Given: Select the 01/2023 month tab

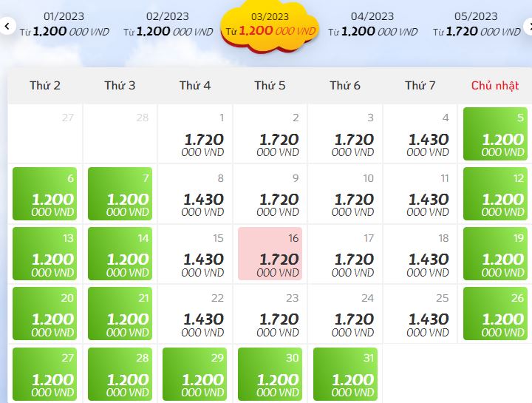Looking at the screenshot, I should tap(64, 24).
